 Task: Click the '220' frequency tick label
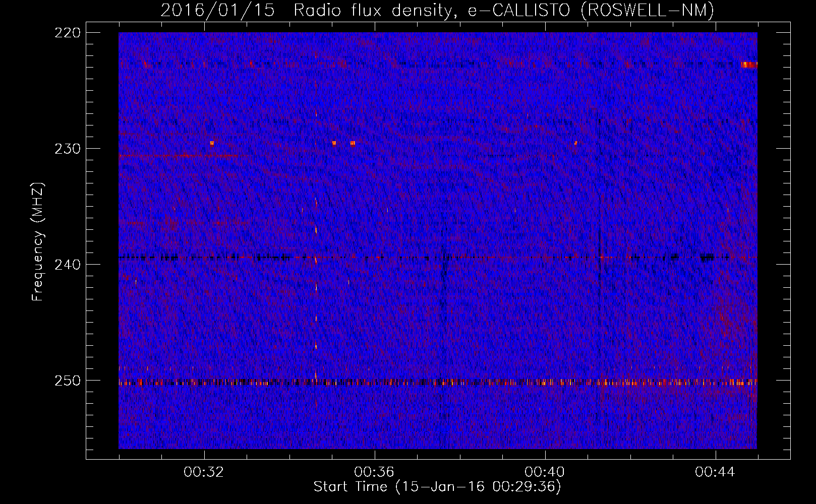tap(67, 33)
